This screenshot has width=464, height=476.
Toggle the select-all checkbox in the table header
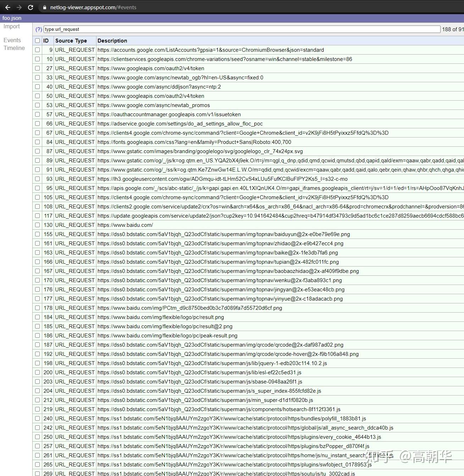coord(37,40)
